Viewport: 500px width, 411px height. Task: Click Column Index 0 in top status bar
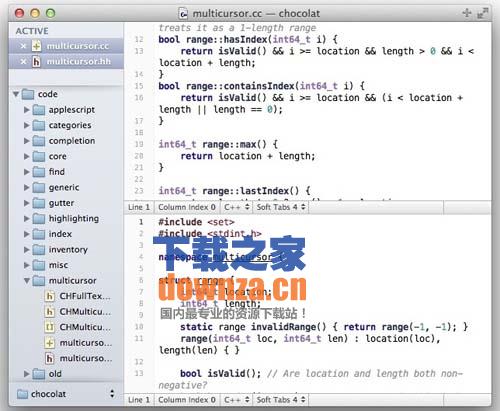(187, 207)
